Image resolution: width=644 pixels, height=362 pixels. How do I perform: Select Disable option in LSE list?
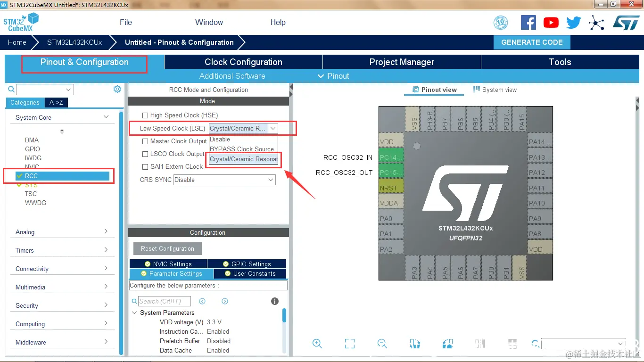tap(243, 139)
